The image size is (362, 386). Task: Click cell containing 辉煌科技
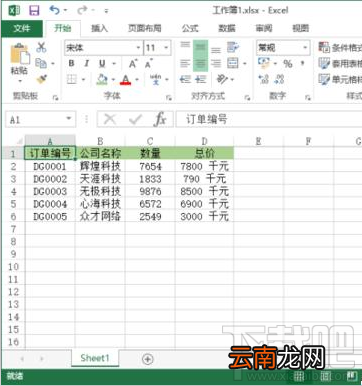point(100,166)
